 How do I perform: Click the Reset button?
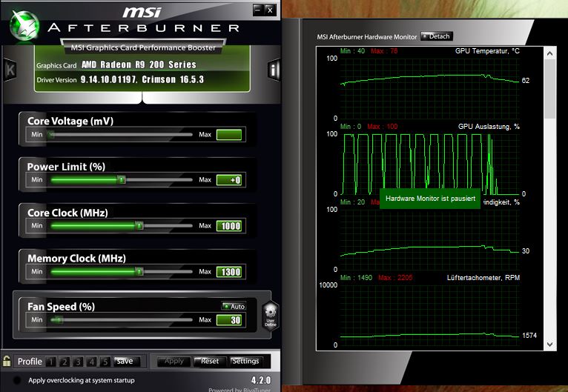[x=210, y=361]
